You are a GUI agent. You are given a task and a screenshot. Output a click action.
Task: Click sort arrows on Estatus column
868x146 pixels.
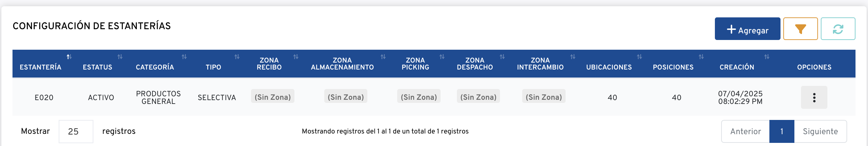point(120,57)
